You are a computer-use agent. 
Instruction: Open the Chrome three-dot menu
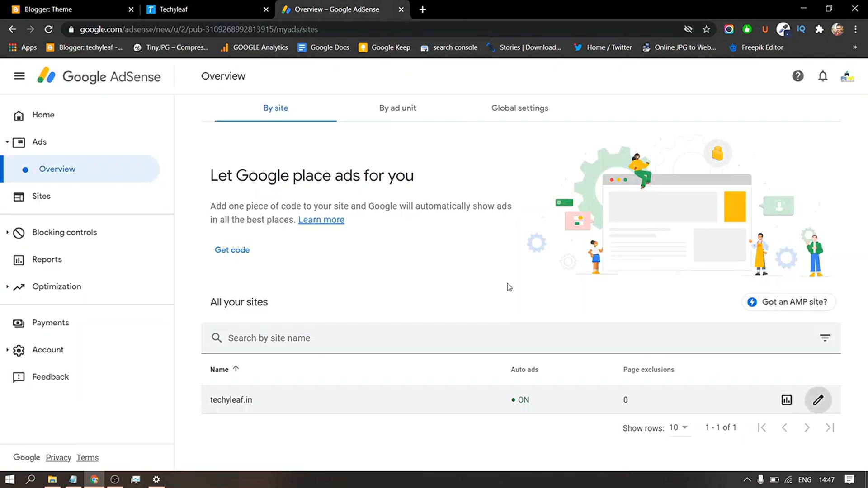855,29
